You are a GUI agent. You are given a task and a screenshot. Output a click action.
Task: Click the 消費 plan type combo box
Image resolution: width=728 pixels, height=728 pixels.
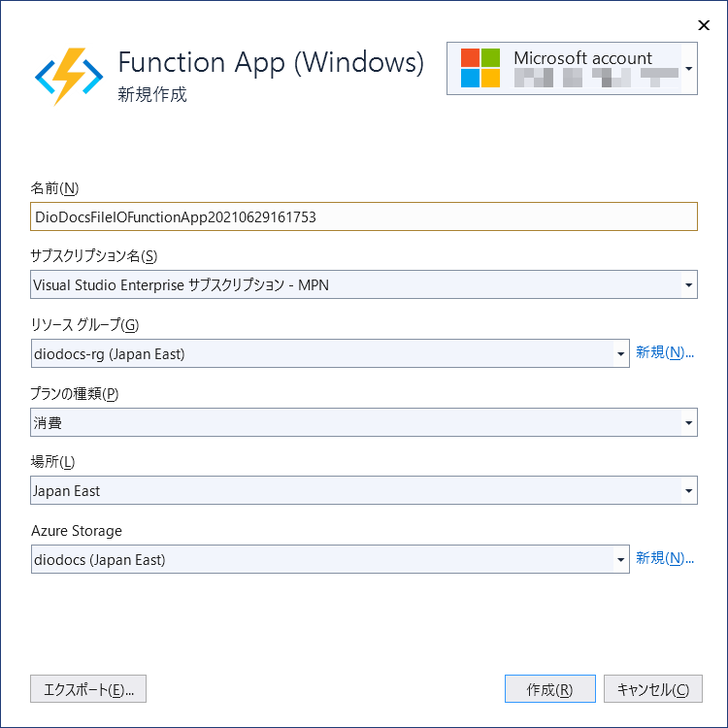[364, 422]
